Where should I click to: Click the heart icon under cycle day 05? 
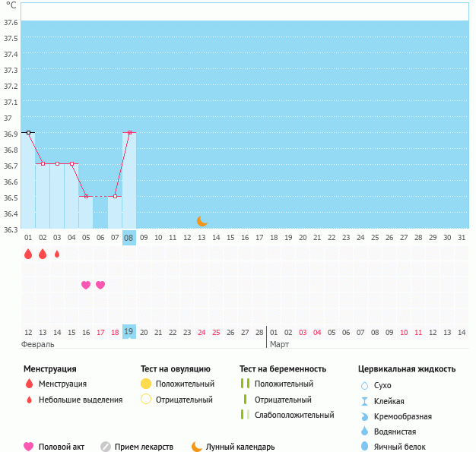tap(86, 285)
